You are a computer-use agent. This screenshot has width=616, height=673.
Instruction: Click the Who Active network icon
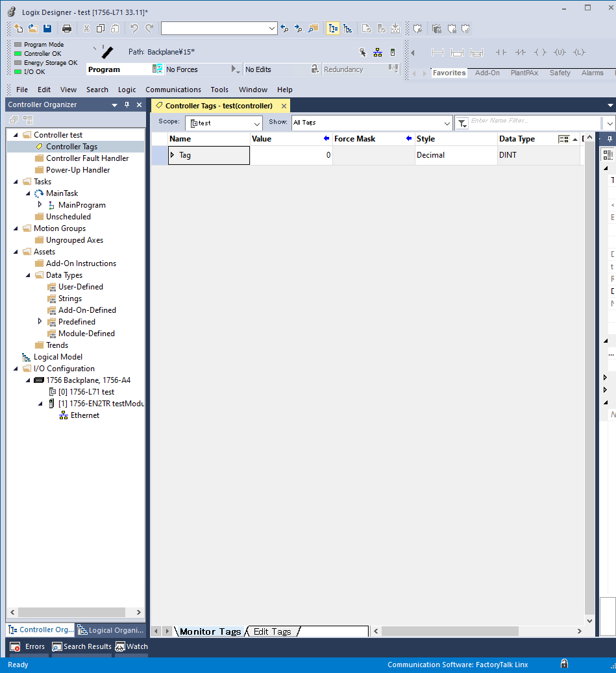[378, 53]
